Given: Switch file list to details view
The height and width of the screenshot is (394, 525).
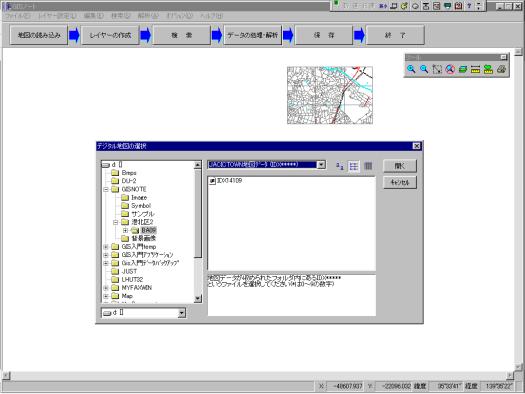Looking at the screenshot, I should pos(368,166).
